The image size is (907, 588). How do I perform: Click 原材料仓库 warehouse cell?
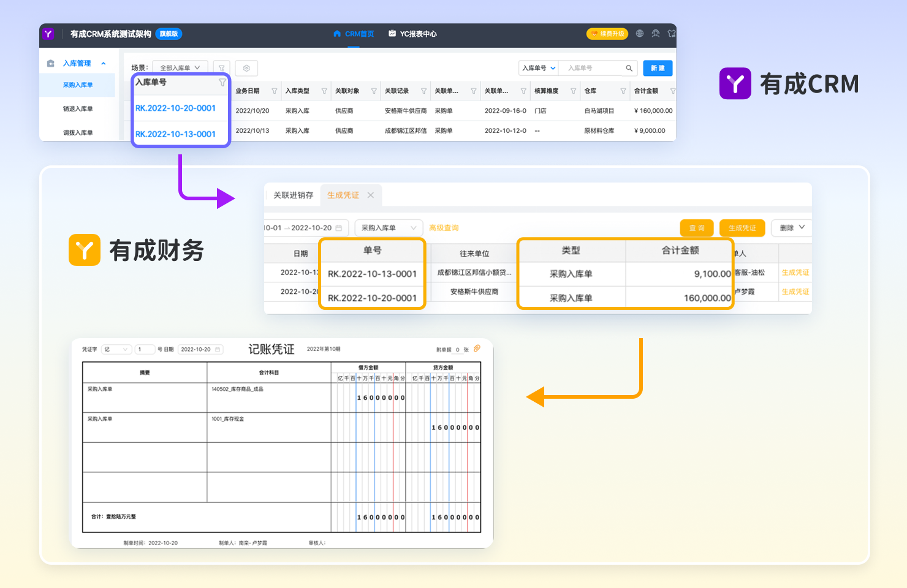click(x=599, y=130)
